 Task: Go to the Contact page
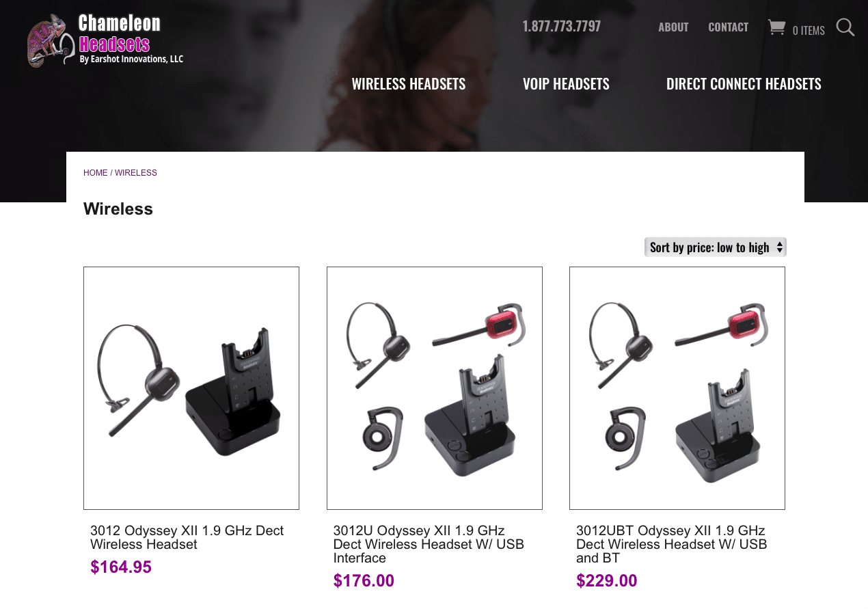(x=728, y=27)
